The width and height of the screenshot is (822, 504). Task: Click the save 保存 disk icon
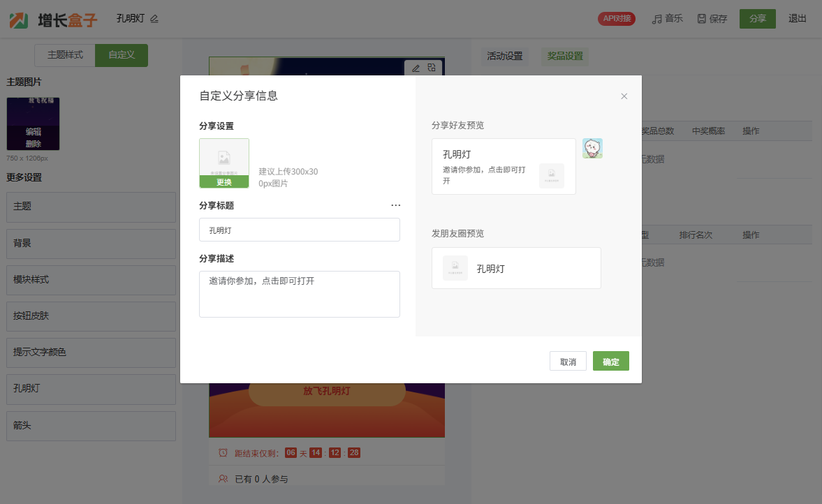[x=701, y=19]
